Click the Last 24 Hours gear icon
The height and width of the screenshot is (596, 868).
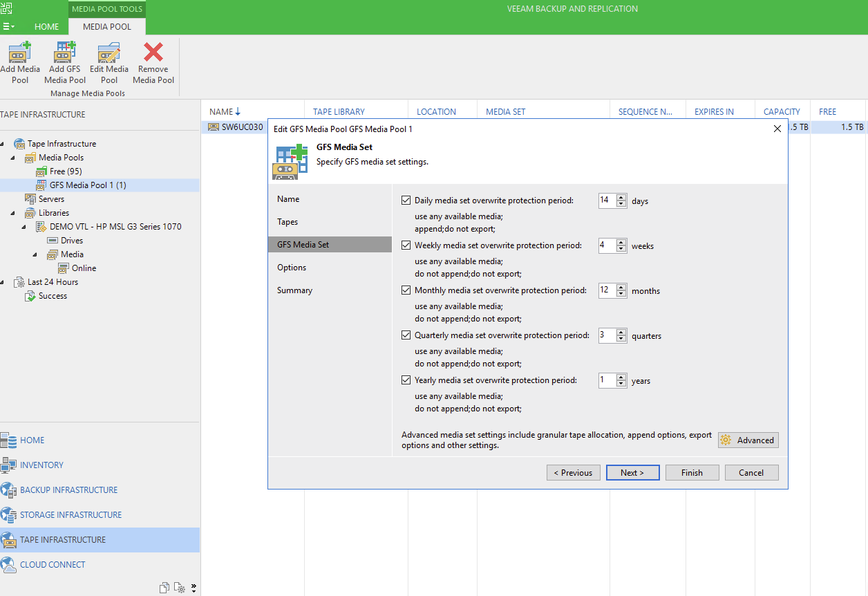(19, 282)
